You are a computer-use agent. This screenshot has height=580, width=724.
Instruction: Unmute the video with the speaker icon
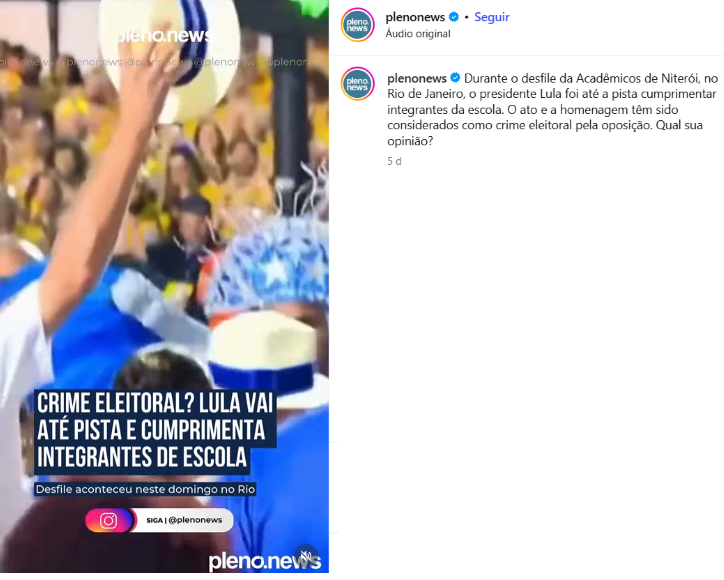[306, 554]
